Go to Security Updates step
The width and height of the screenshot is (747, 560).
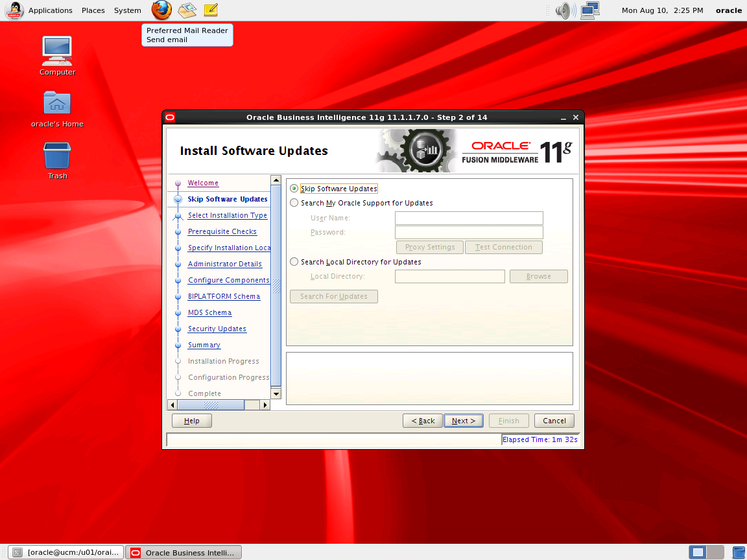tap(217, 329)
